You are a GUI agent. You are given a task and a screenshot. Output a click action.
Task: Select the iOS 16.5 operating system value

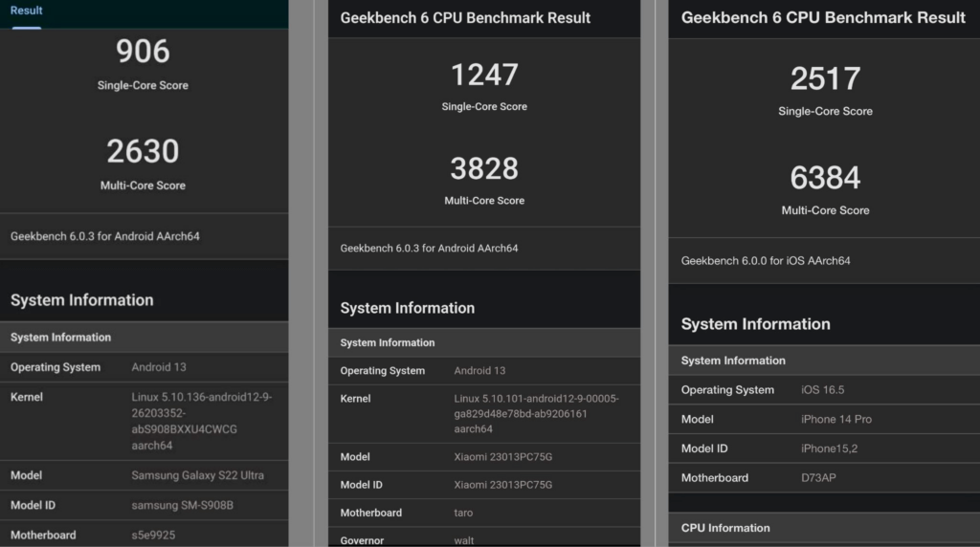(823, 390)
